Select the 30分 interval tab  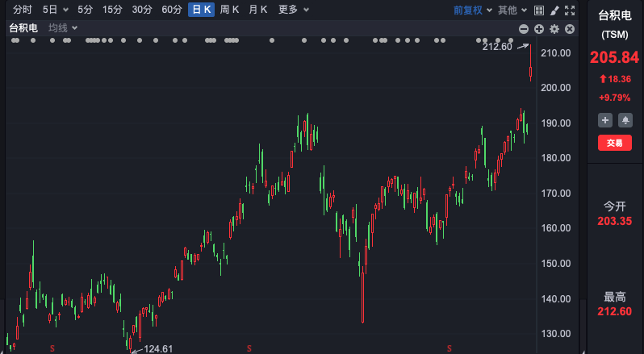(142, 10)
